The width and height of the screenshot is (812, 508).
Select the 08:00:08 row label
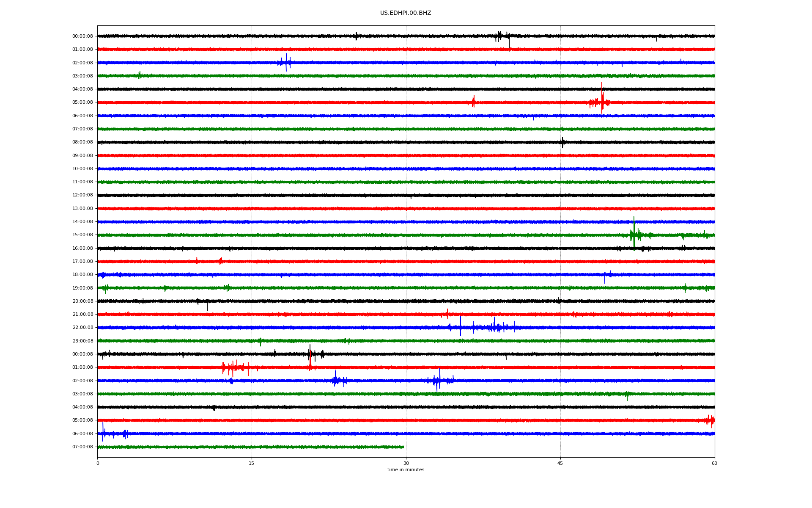pos(82,142)
